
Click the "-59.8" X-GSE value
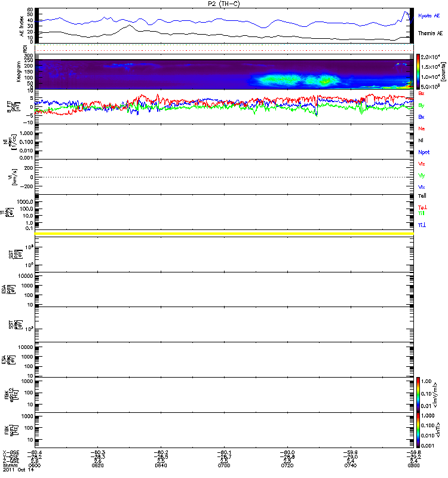(413, 453)
